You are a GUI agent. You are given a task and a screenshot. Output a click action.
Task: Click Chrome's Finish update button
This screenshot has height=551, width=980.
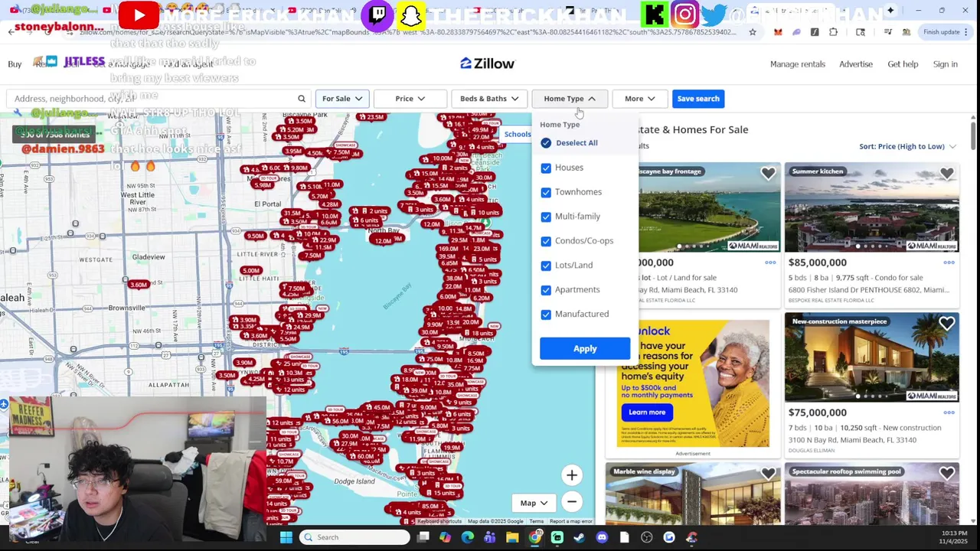941,32
